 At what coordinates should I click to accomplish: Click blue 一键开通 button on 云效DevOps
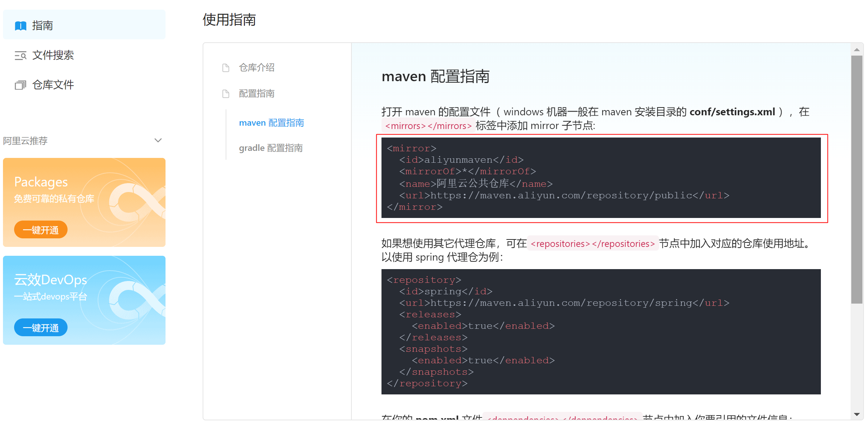[x=41, y=328]
